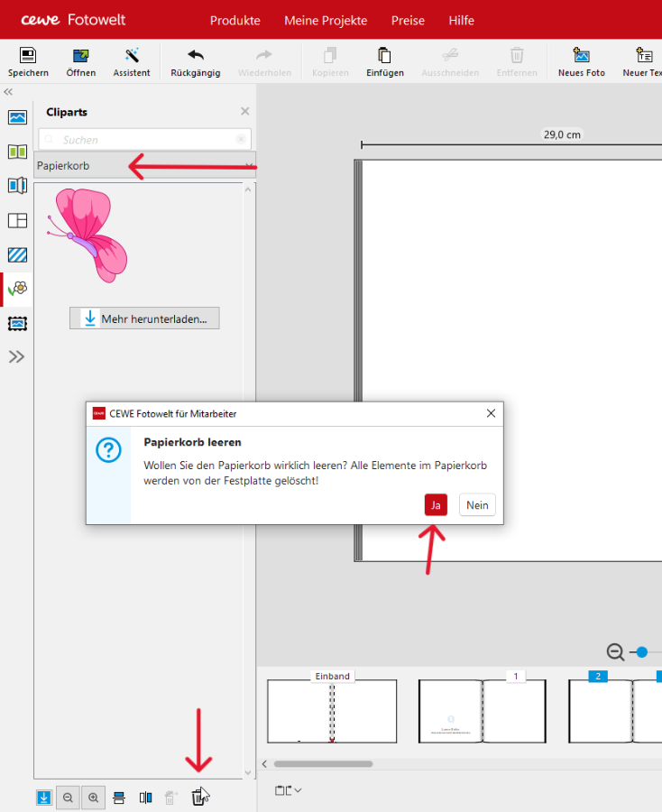Decline with the Nein button

[x=477, y=505]
